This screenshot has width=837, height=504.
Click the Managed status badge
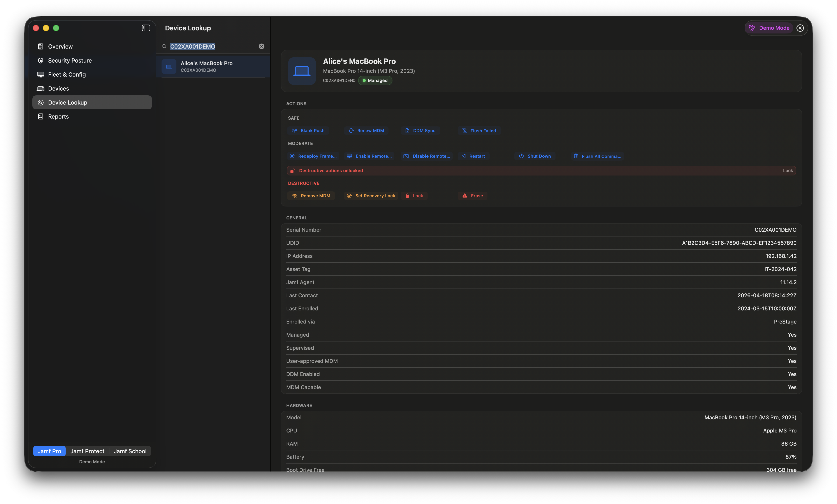(375, 80)
